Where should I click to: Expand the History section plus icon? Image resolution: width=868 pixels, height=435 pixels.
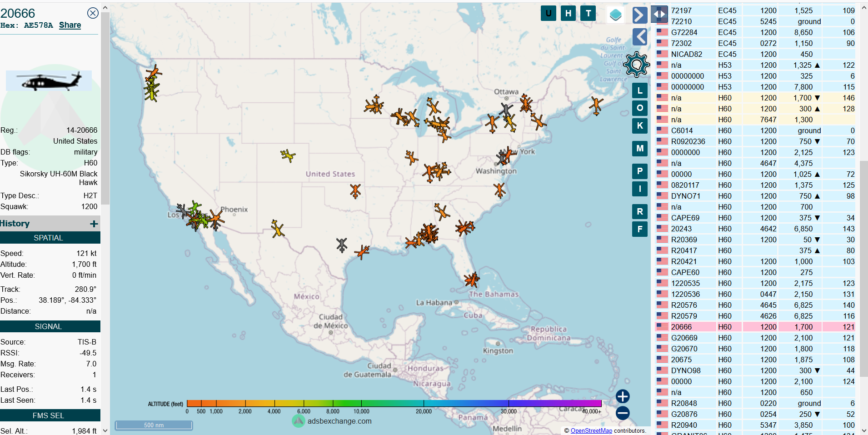(94, 224)
